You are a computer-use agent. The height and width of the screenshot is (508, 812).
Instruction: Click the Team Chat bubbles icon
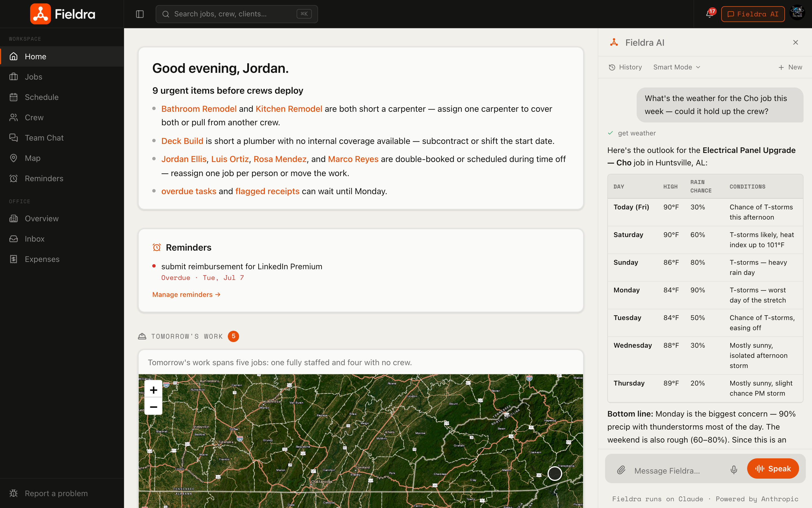[x=14, y=138]
